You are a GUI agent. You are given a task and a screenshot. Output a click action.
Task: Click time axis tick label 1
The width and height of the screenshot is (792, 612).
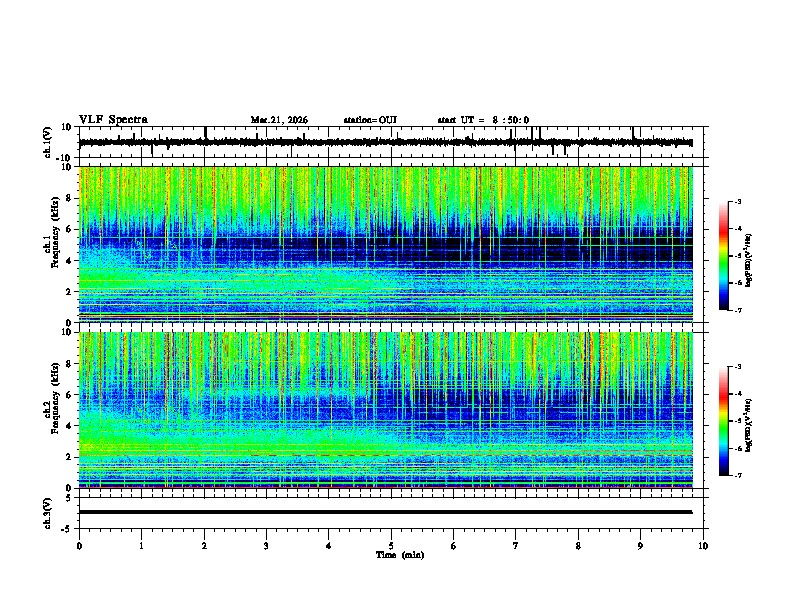tap(141, 546)
